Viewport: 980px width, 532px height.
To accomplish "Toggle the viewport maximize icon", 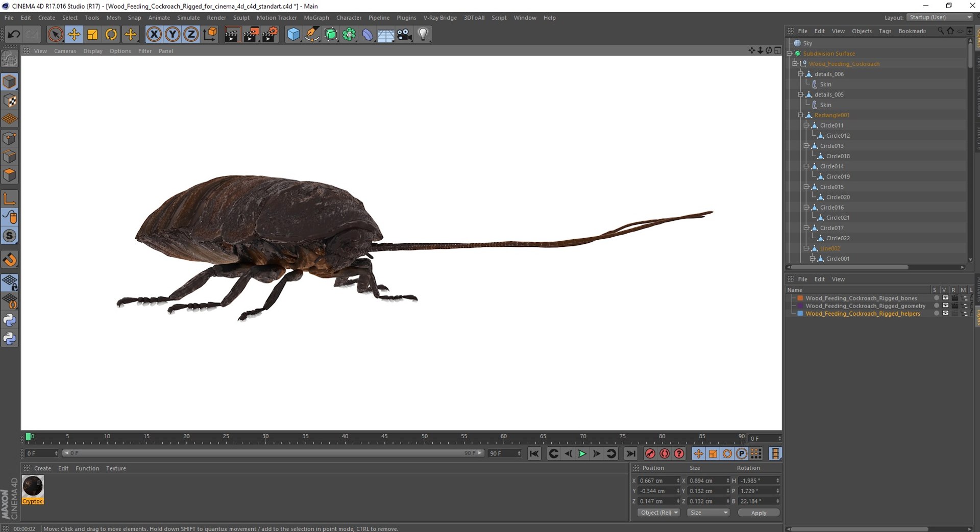I will point(777,50).
